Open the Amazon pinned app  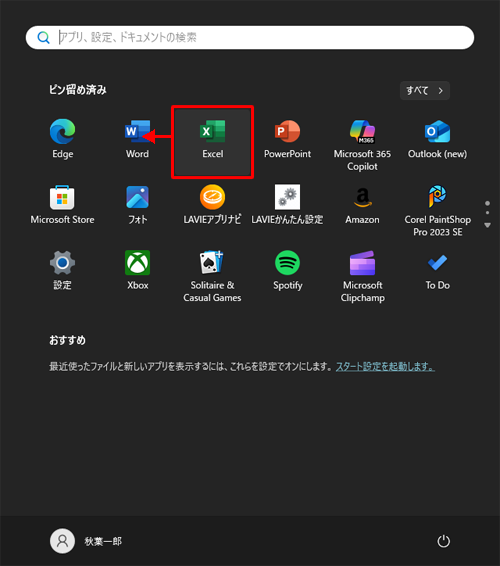tap(362, 205)
